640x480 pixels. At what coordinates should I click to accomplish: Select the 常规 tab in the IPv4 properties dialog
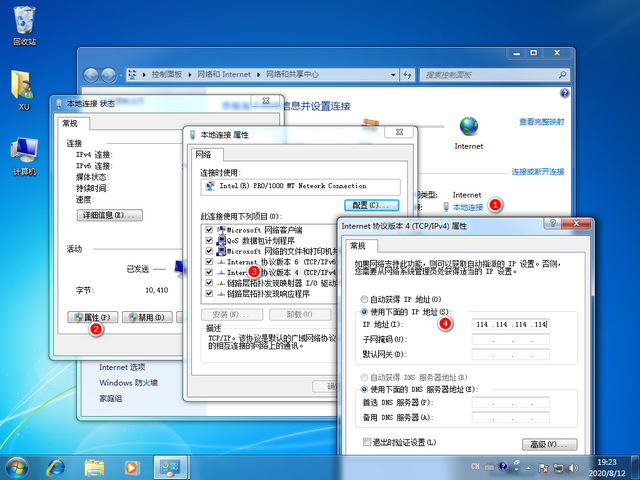pyautogui.click(x=359, y=246)
